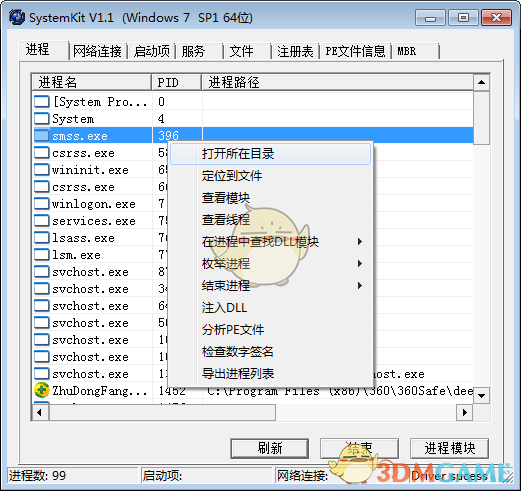Click the icon beside wininit.exe

click(42, 169)
